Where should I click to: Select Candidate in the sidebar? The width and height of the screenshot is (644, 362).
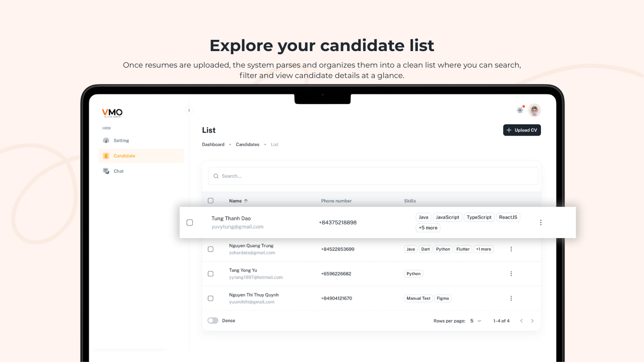pyautogui.click(x=124, y=156)
